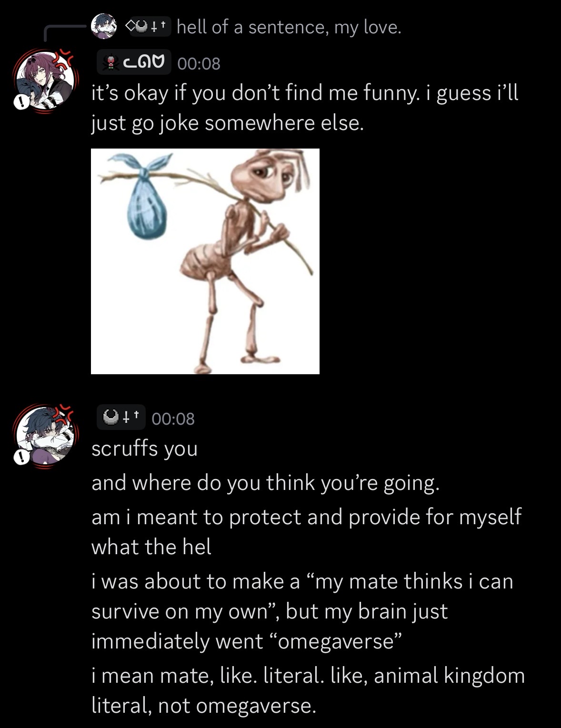Select the "scruffs you" message
Image resolution: width=561 pixels, height=728 pixels.
tap(144, 449)
